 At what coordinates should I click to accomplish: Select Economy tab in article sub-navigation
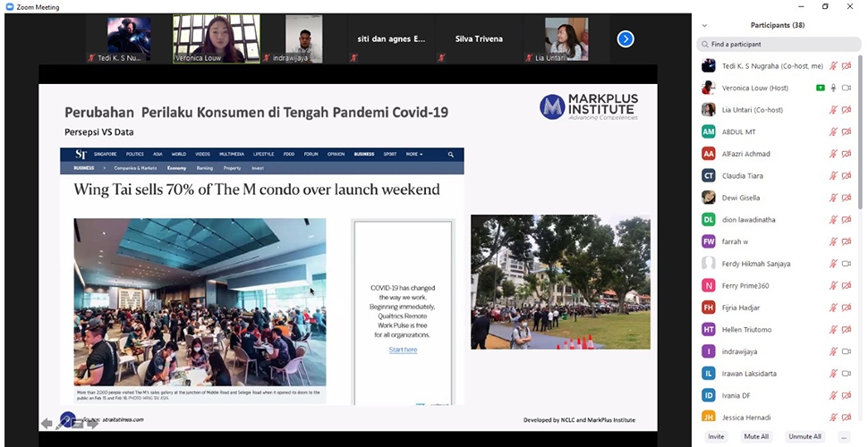click(x=176, y=167)
